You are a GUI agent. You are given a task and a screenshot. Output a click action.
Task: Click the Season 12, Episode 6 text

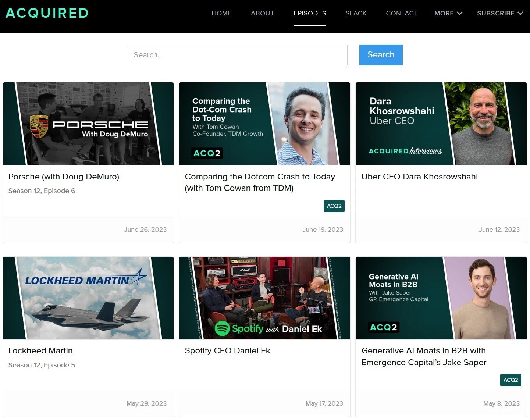click(42, 191)
